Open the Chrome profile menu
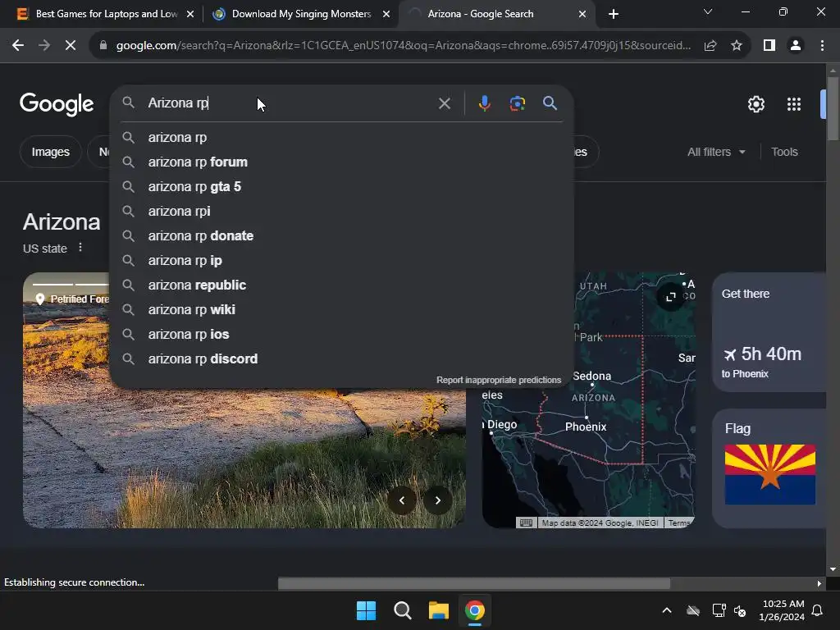 point(796,46)
